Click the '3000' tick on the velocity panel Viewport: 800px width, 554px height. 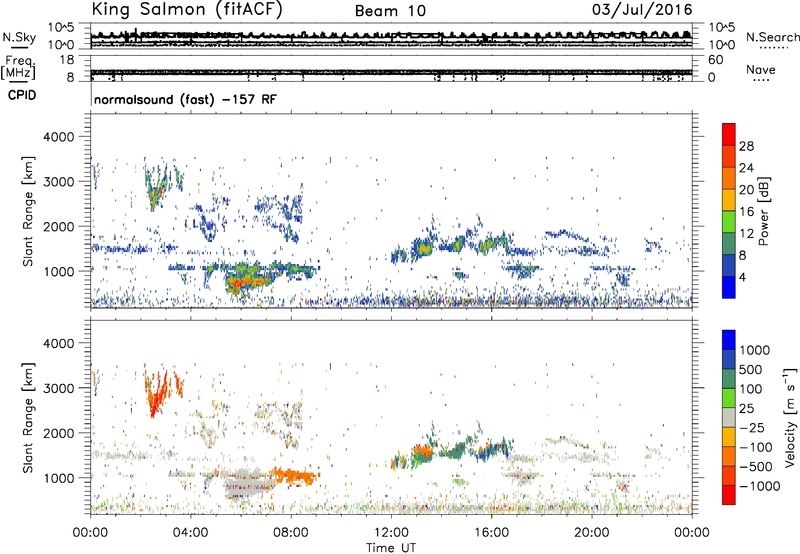coord(58,388)
